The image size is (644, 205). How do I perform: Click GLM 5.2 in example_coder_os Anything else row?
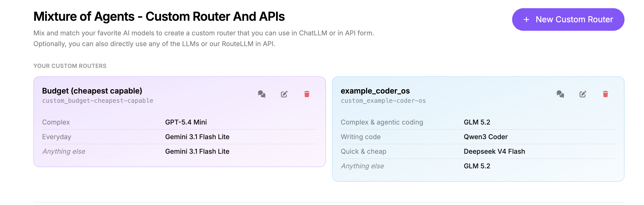point(477,166)
